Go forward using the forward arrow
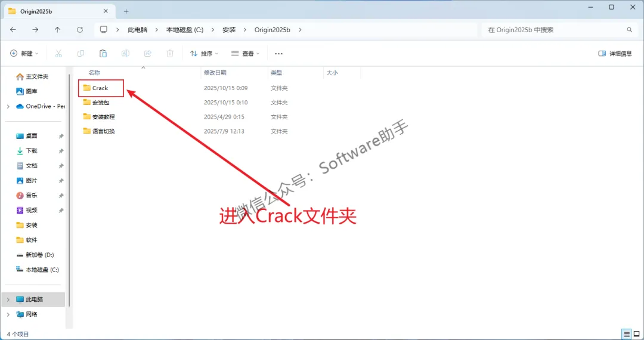This screenshot has height=340, width=644. pyautogui.click(x=35, y=30)
